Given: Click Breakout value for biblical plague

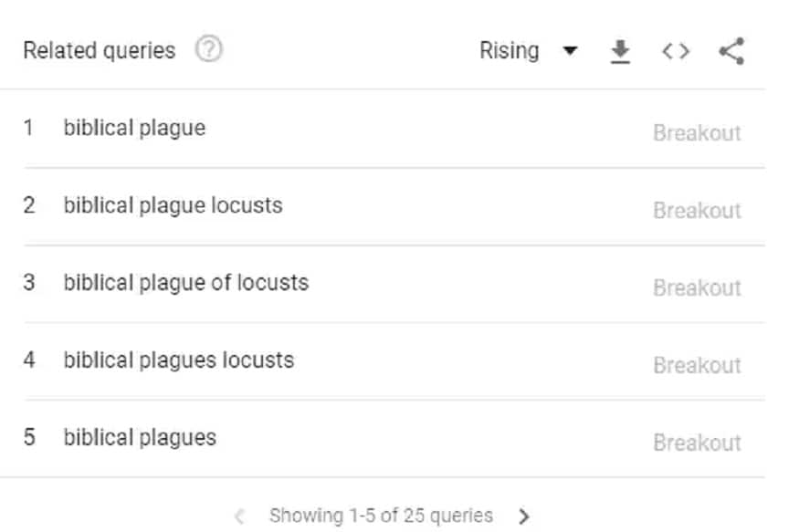Looking at the screenshot, I should (x=697, y=133).
